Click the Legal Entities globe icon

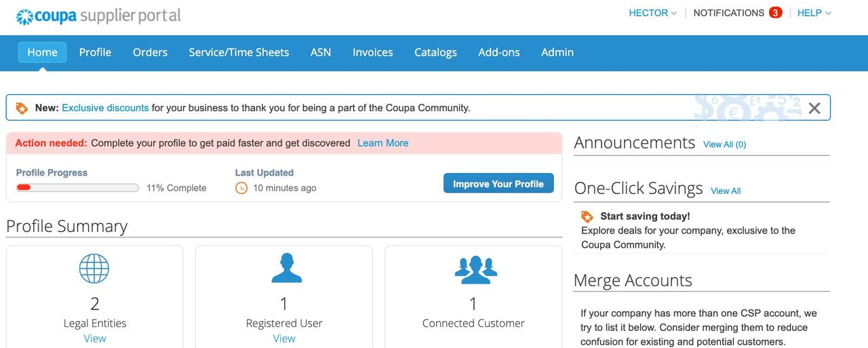tap(94, 268)
